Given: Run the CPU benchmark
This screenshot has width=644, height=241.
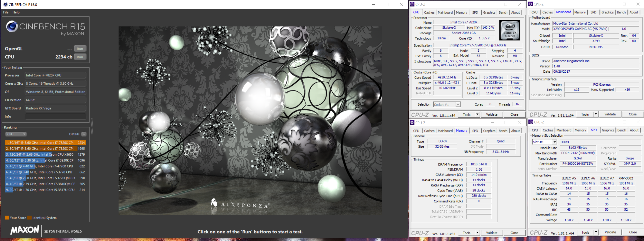Looking at the screenshot, I should (x=80, y=57).
